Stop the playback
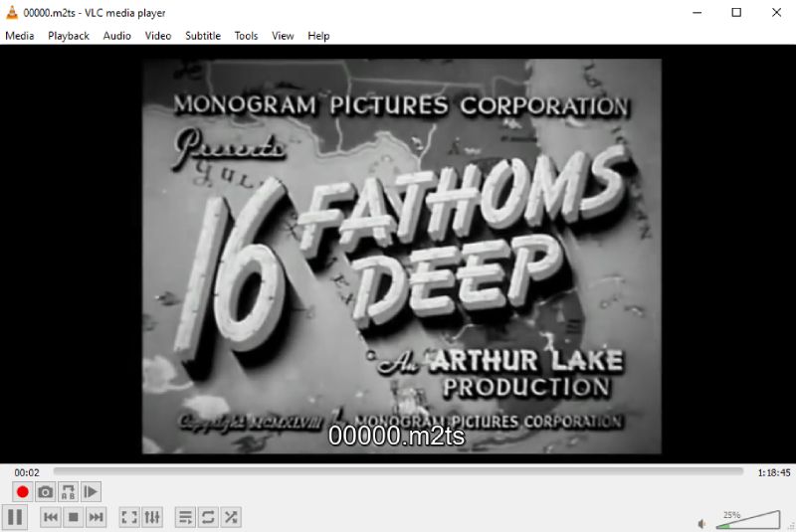The width and height of the screenshot is (796, 532). [x=74, y=517]
